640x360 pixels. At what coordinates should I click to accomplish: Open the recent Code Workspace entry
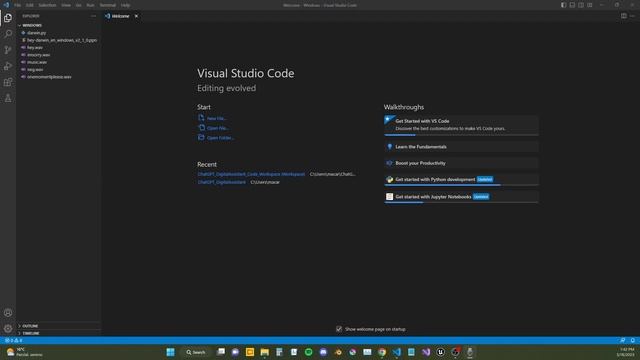point(251,174)
